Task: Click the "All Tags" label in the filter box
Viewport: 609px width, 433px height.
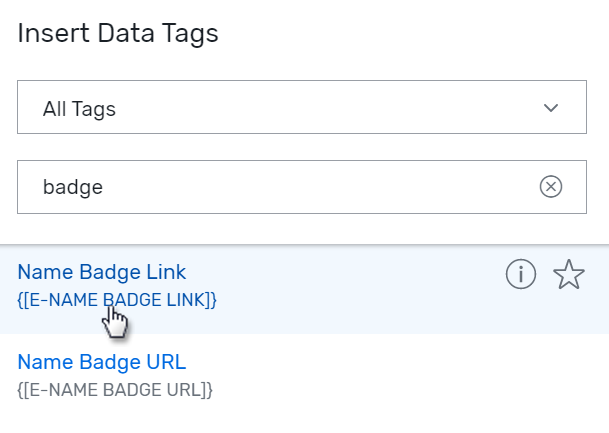Action: pyautogui.click(x=79, y=109)
